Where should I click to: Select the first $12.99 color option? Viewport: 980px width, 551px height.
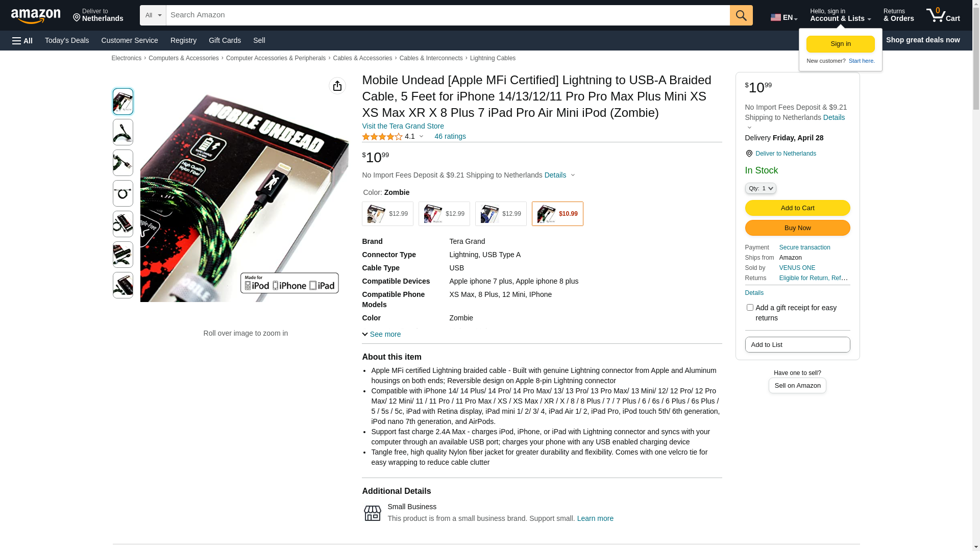[x=387, y=214]
